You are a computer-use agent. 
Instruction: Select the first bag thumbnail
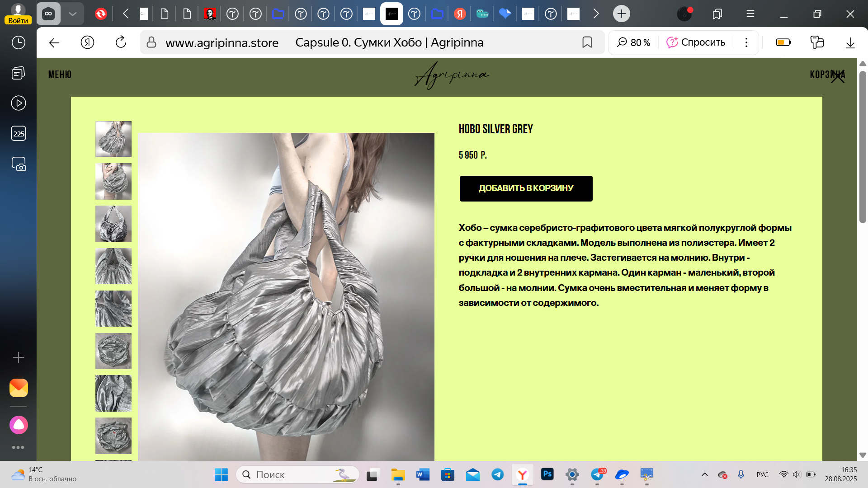click(x=113, y=139)
